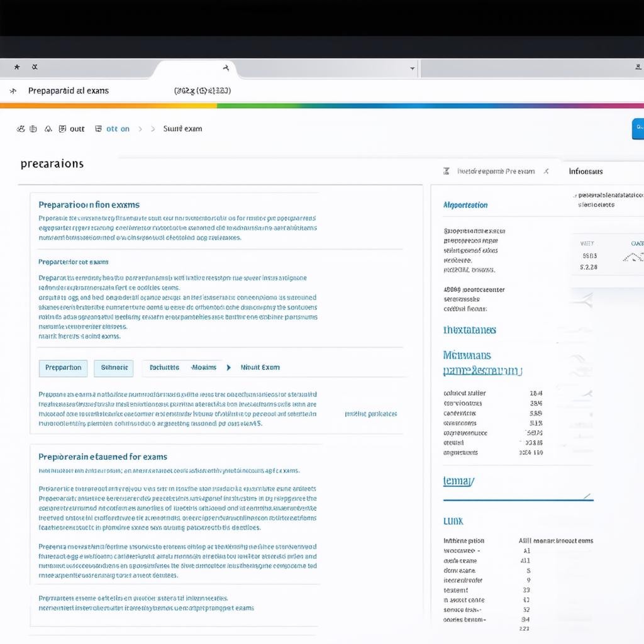Switch to the 'Infioasaus' panel tab
The height and width of the screenshot is (644, 644).
586,171
